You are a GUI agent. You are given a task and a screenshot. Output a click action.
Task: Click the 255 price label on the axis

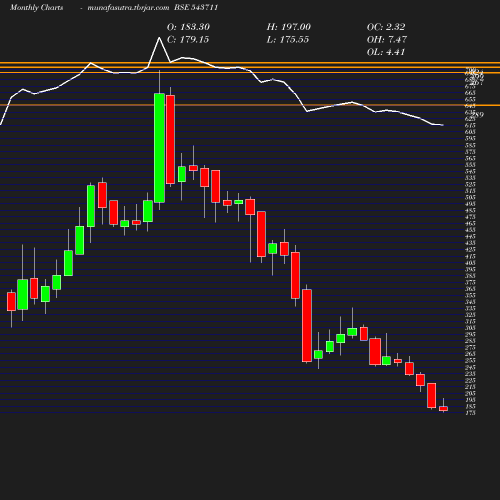[470, 361]
